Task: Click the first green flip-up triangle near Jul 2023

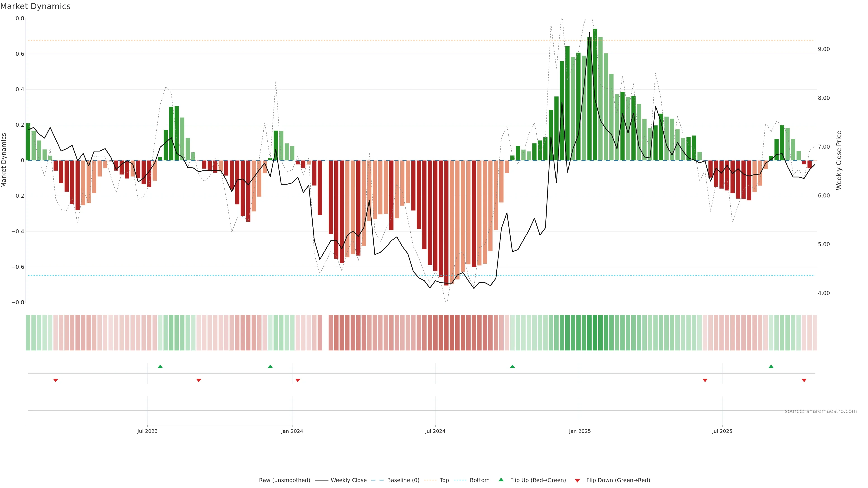Action: [x=160, y=366]
